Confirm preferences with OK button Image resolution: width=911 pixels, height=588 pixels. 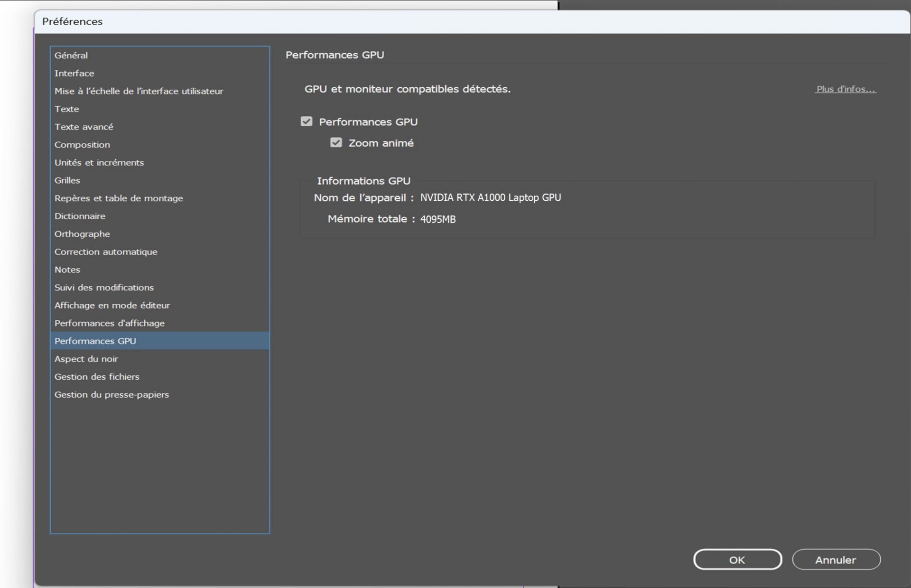[737, 560]
